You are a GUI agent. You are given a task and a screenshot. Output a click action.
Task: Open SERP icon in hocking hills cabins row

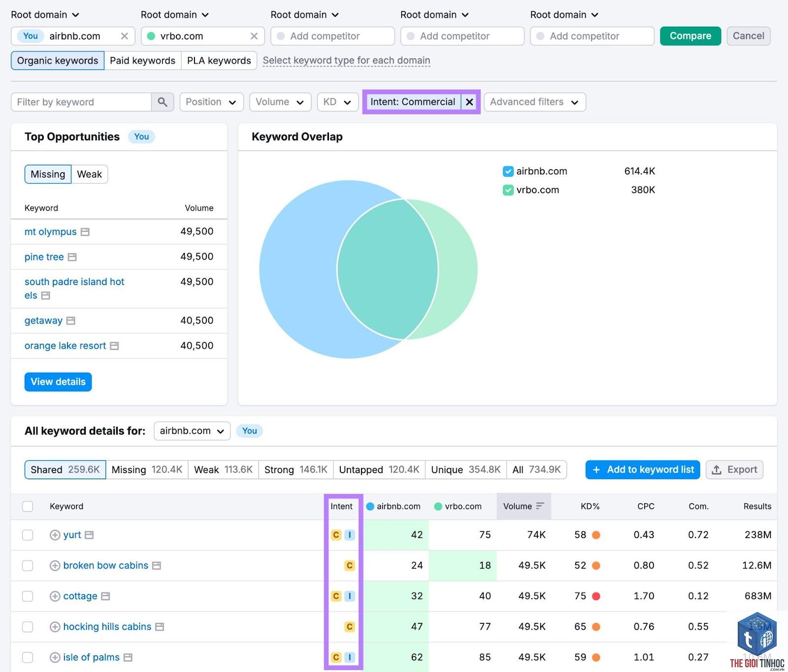160,627
